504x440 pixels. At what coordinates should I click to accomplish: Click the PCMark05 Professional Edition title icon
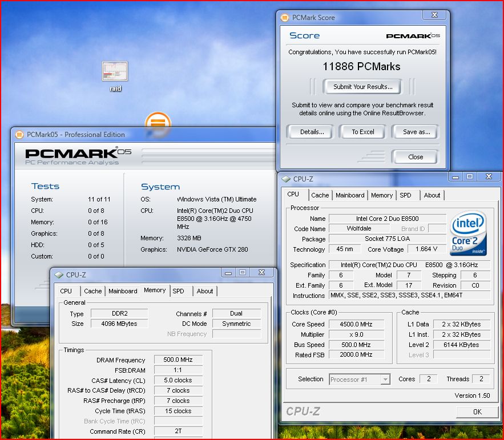coord(19,135)
